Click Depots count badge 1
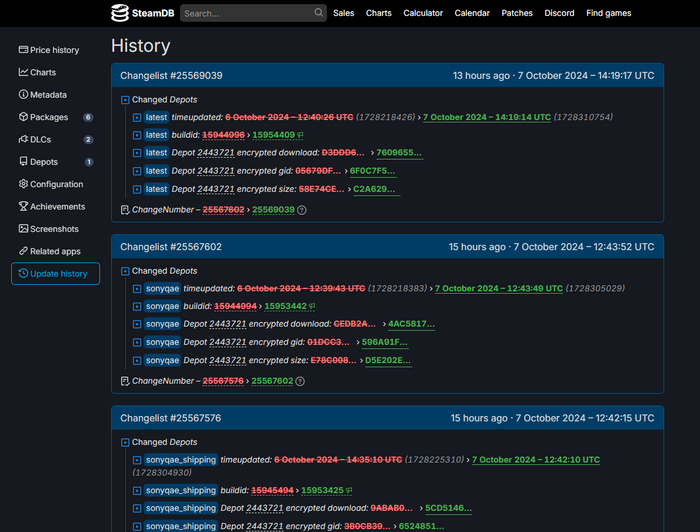 89,162
